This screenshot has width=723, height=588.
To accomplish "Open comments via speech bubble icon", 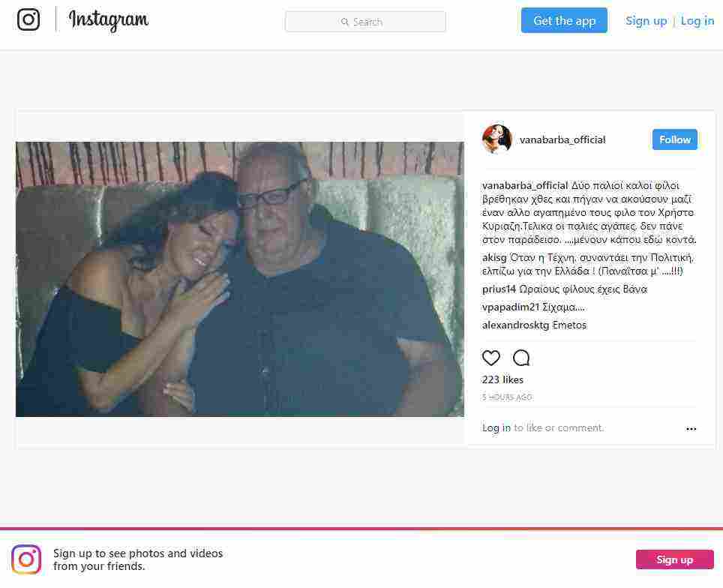I will coord(521,358).
